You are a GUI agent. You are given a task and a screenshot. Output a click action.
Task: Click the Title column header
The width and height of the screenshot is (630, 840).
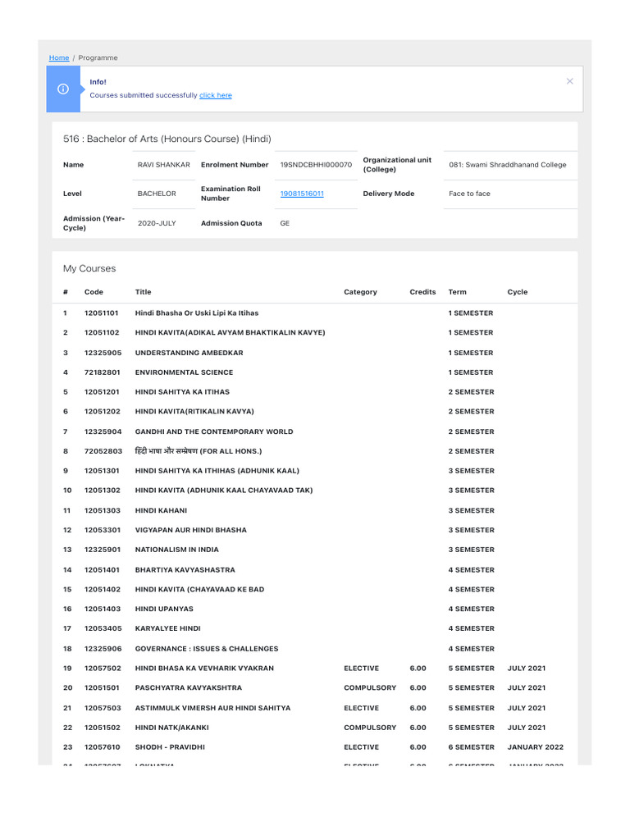click(x=144, y=292)
